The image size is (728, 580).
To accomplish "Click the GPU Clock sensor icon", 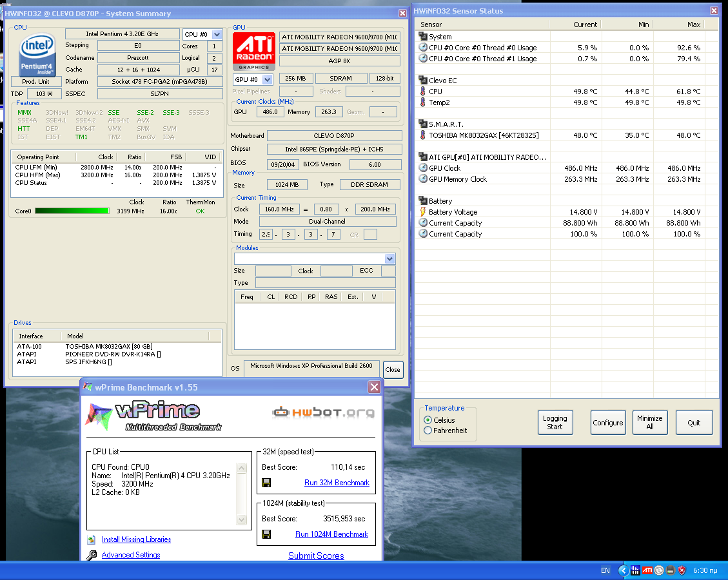I will pyautogui.click(x=423, y=168).
